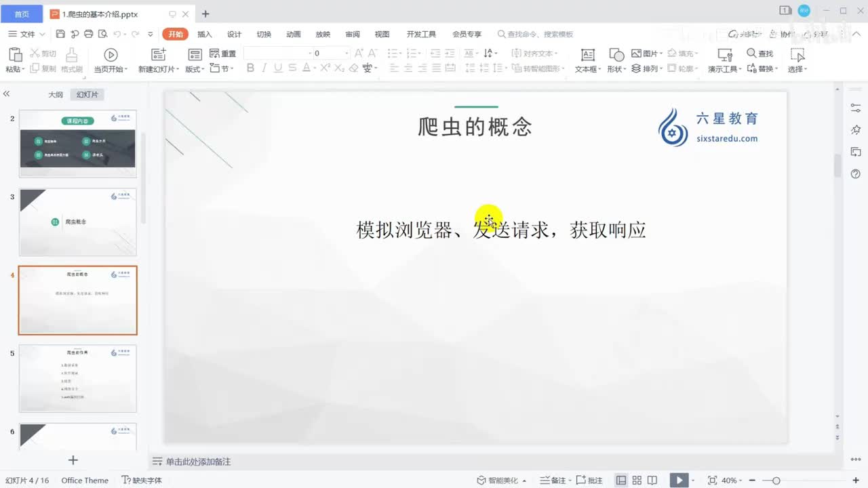Click the notes area 单击此处添加备注
Viewport: 868px width, 488px height.
[x=198, y=462]
